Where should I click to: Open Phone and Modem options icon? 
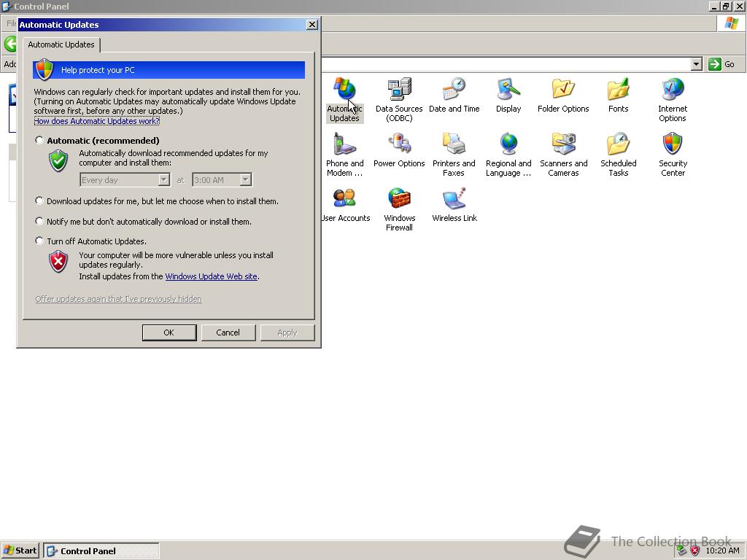(x=345, y=155)
